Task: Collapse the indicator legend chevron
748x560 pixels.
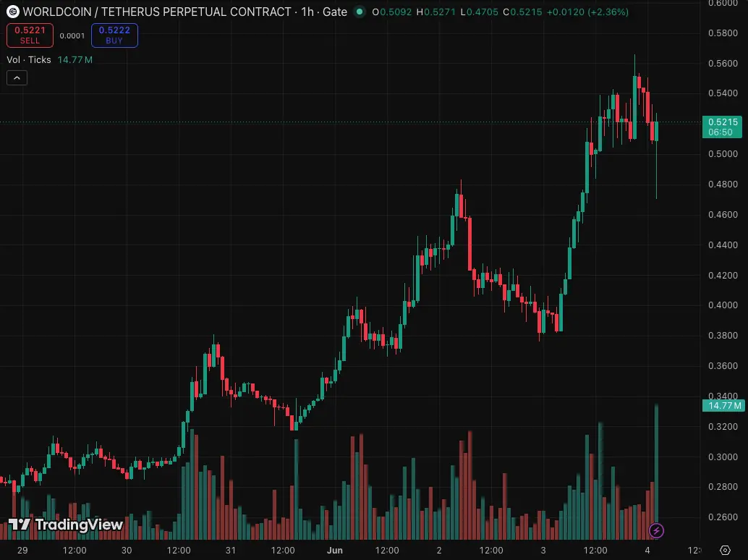Action: click(17, 77)
